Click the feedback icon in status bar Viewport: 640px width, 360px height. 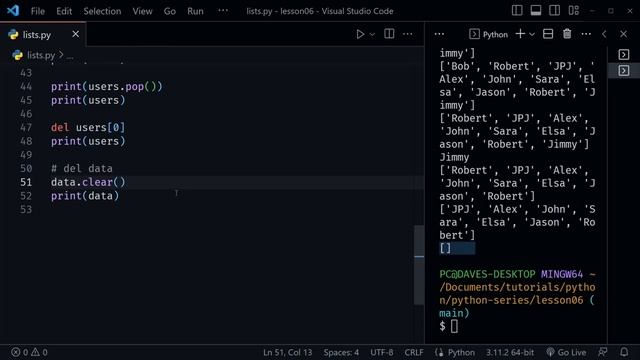click(602, 352)
